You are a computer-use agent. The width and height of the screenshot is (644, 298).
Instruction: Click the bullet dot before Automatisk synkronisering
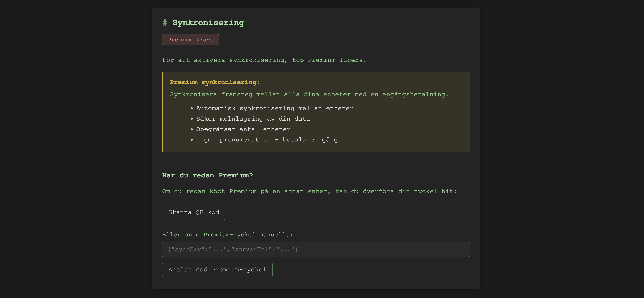[x=192, y=109]
